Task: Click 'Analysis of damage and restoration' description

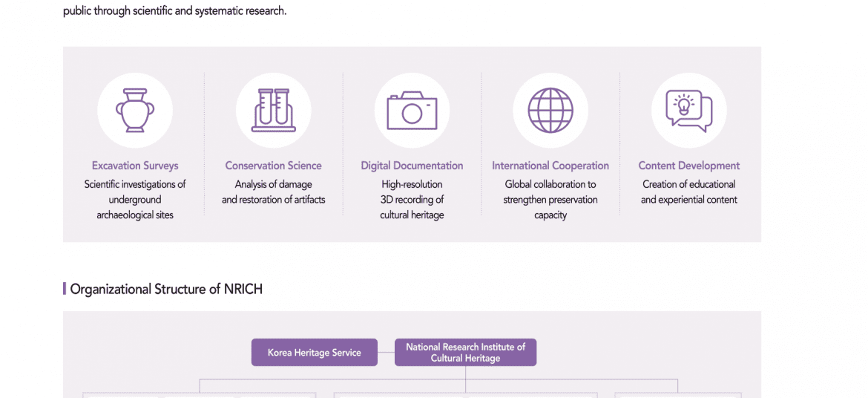Action: (x=274, y=192)
